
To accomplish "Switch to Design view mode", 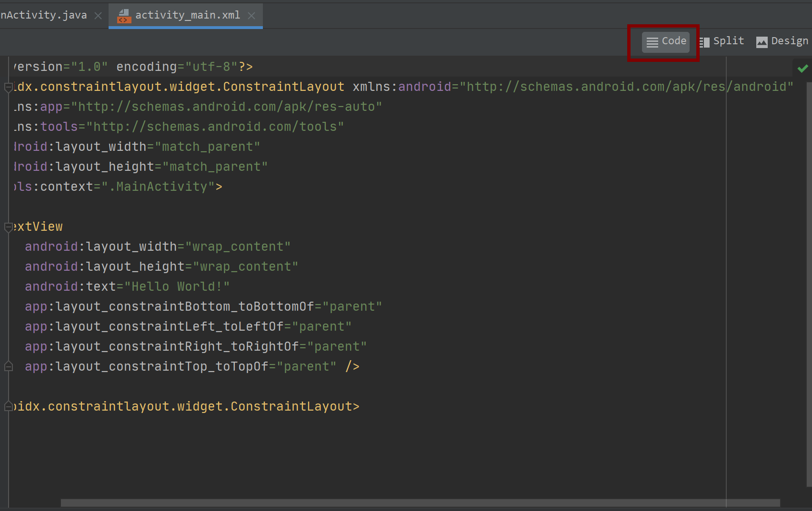I will tap(782, 42).
